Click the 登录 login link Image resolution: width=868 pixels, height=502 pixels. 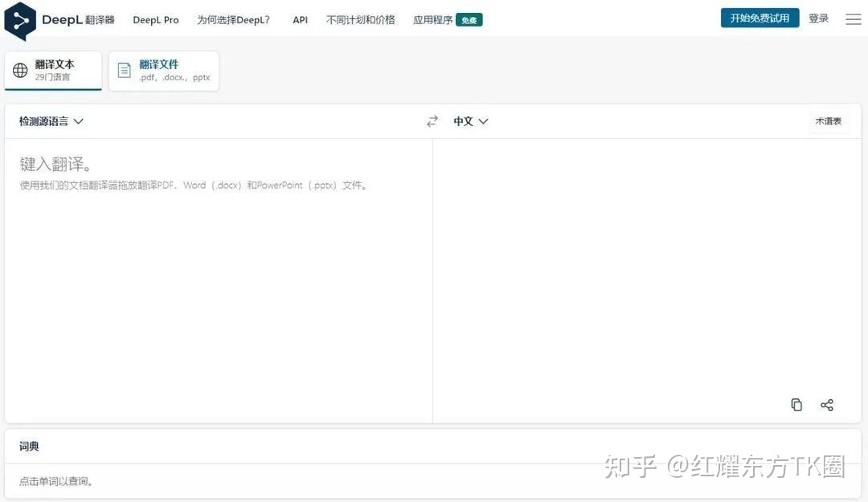click(x=818, y=18)
